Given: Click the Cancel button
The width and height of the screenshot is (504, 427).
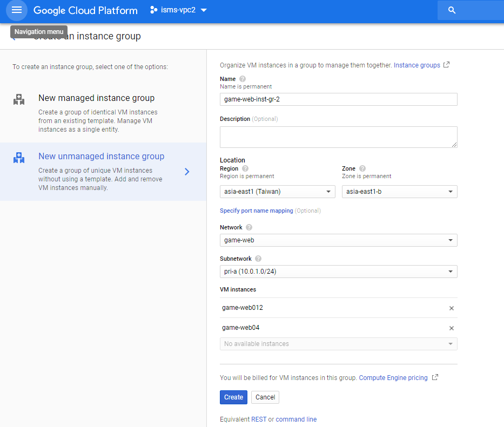Looking at the screenshot, I should click(x=265, y=397).
